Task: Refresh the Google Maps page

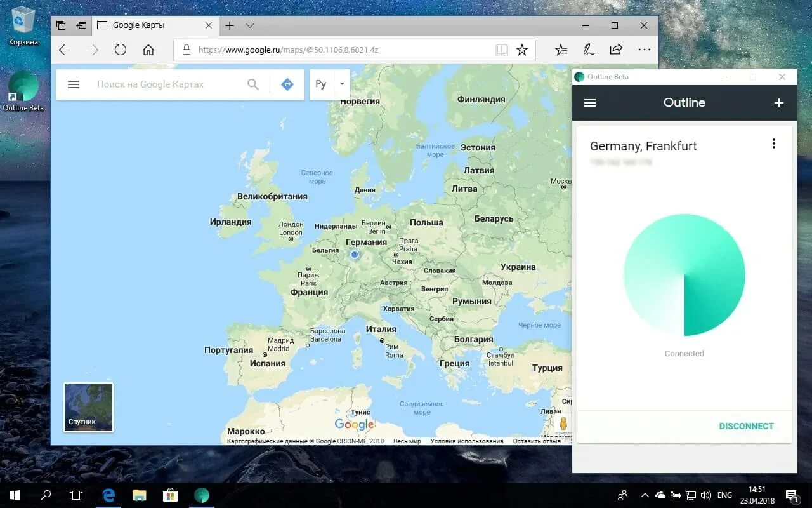Action: [121, 50]
